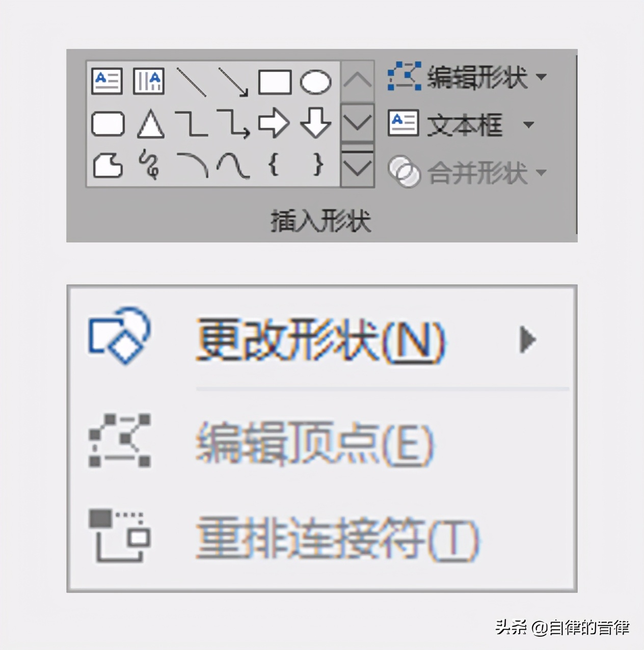Open the 编辑形状 dropdown
The height and width of the screenshot is (650, 644).
[x=467, y=77]
